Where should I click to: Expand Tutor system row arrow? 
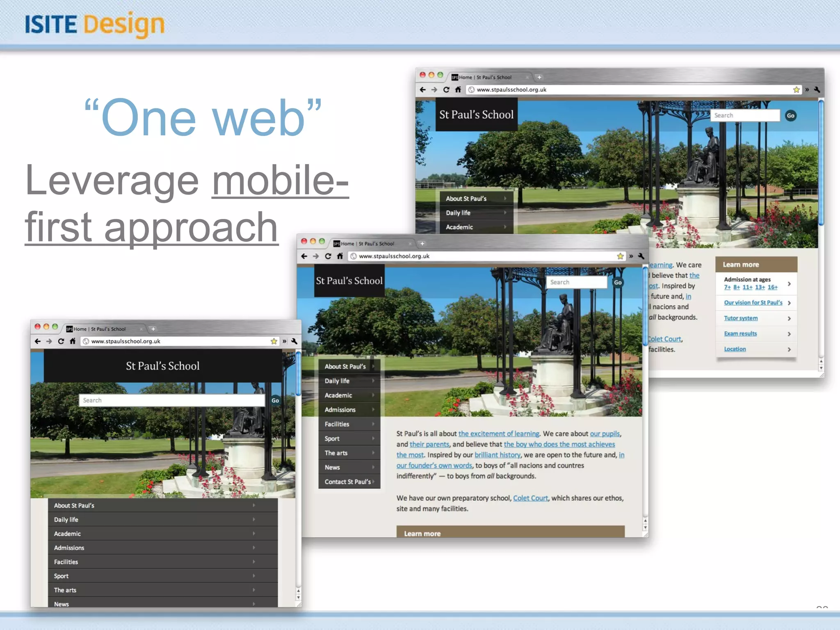click(x=789, y=318)
